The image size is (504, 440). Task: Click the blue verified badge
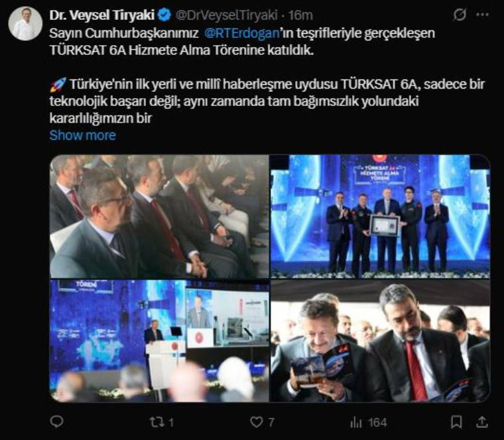pyautogui.click(x=164, y=15)
